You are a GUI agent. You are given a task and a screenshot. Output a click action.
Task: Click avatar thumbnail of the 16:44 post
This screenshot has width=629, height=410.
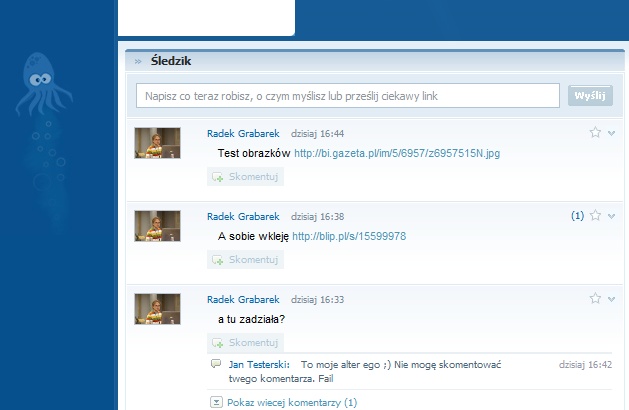(157, 143)
